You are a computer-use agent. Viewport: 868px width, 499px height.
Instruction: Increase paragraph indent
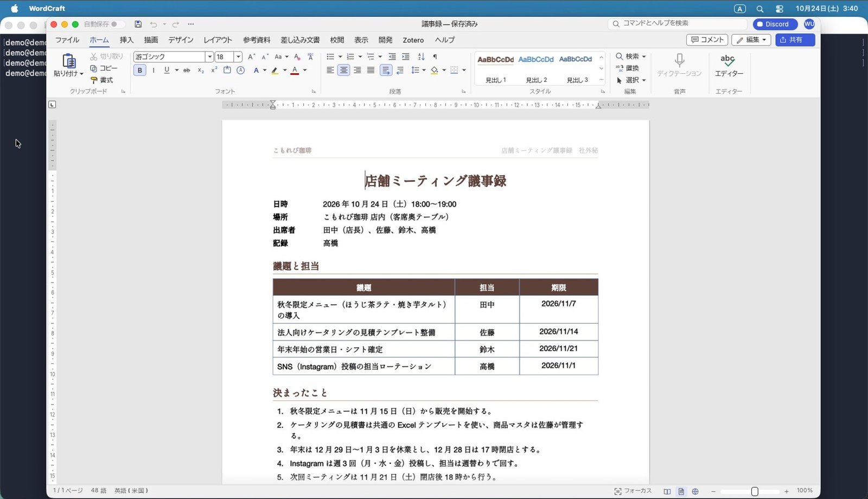tap(406, 56)
